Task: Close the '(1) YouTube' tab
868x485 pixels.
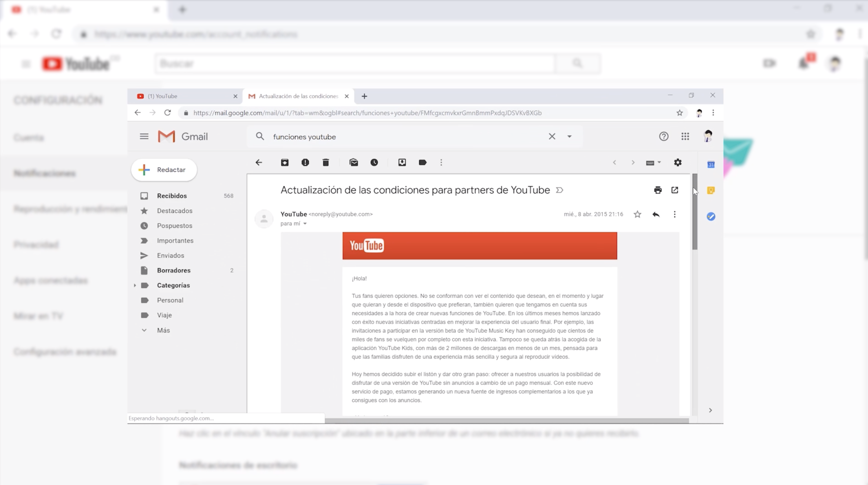Action: pos(235,96)
